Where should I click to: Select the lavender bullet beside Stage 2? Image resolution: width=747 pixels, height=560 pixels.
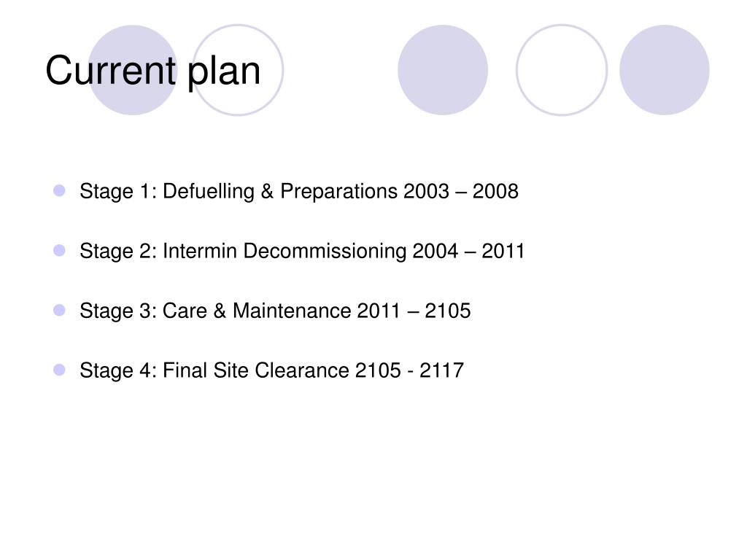pyautogui.click(x=60, y=251)
